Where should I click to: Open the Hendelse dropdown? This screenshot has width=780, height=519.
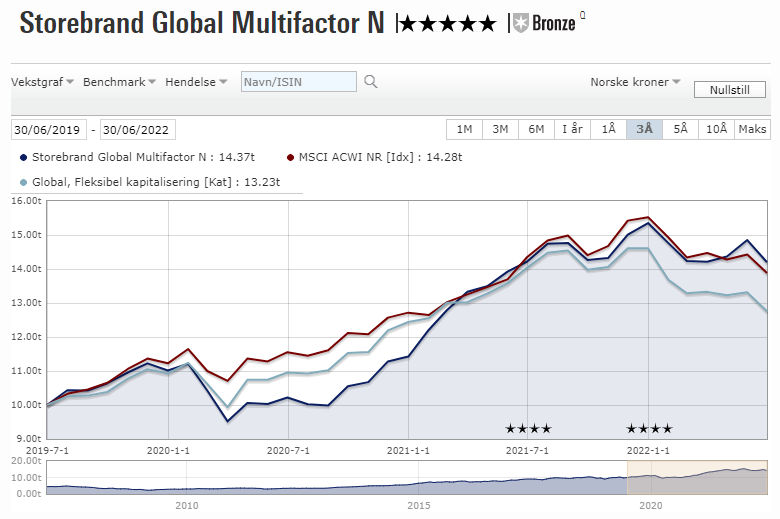[196, 82]
